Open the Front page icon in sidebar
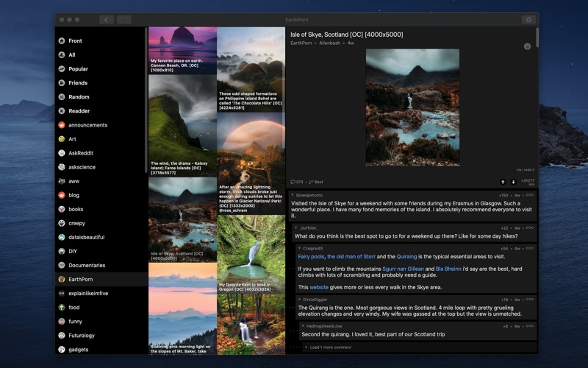 [62, 41]
